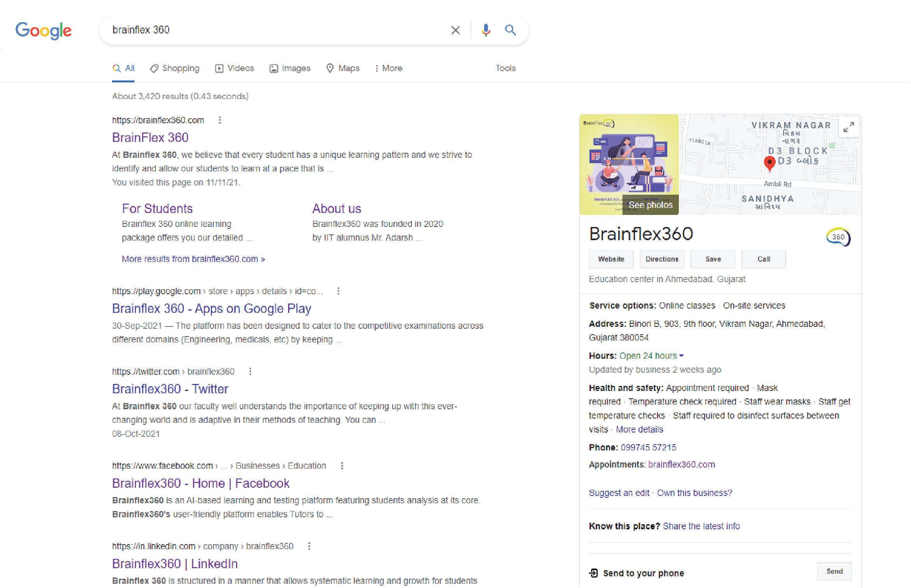Click the in.linkedin.com breadcrumb URL
Screen dimensions: 911x588
[203, 546]
